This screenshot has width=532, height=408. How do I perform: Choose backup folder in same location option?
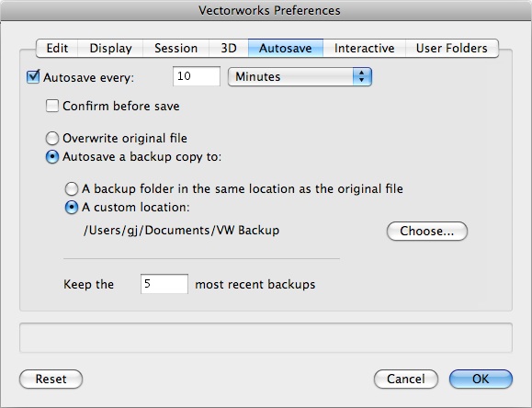point(72,188)
